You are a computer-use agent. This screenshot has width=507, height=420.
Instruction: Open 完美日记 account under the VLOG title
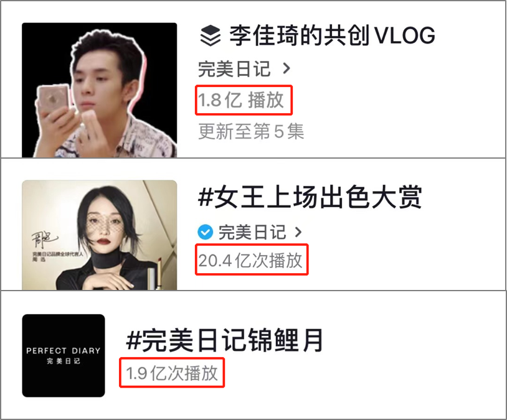coord(234,68)
